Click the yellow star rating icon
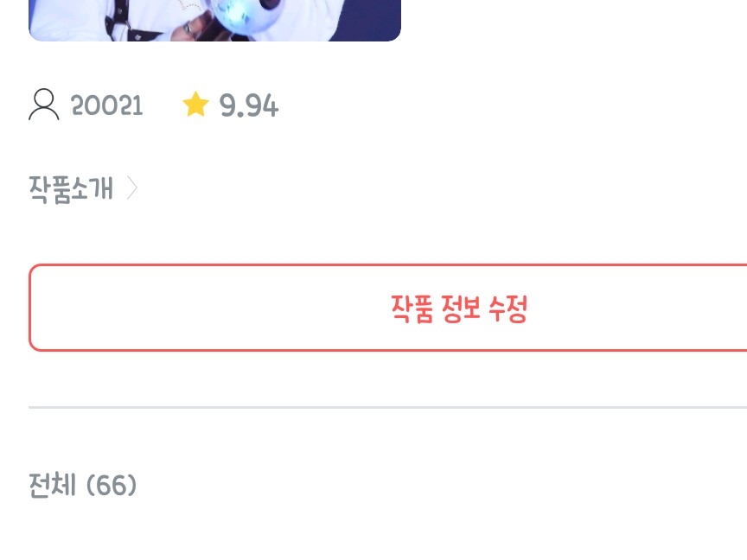The width and height of the screenshot is (747, 560). point(195,105)
